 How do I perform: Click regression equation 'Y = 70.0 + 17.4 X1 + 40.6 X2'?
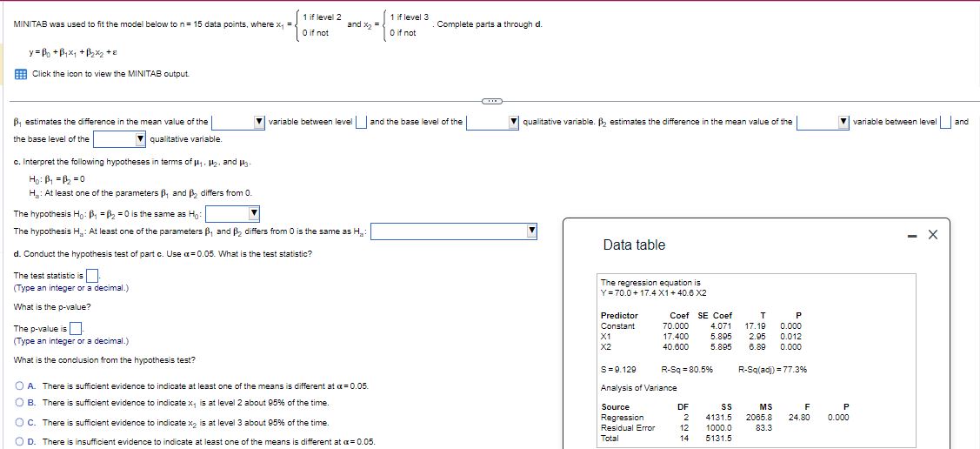654,292
